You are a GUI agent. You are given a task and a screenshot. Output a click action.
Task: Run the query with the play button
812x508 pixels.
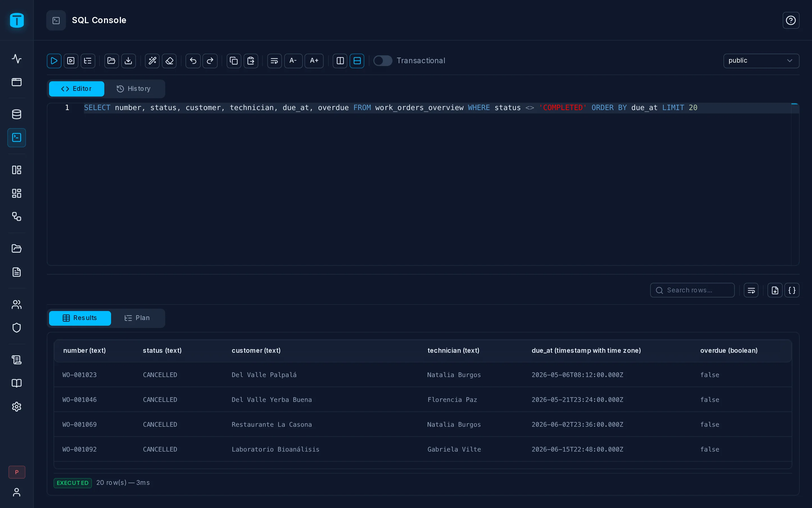tap(54, 61)
